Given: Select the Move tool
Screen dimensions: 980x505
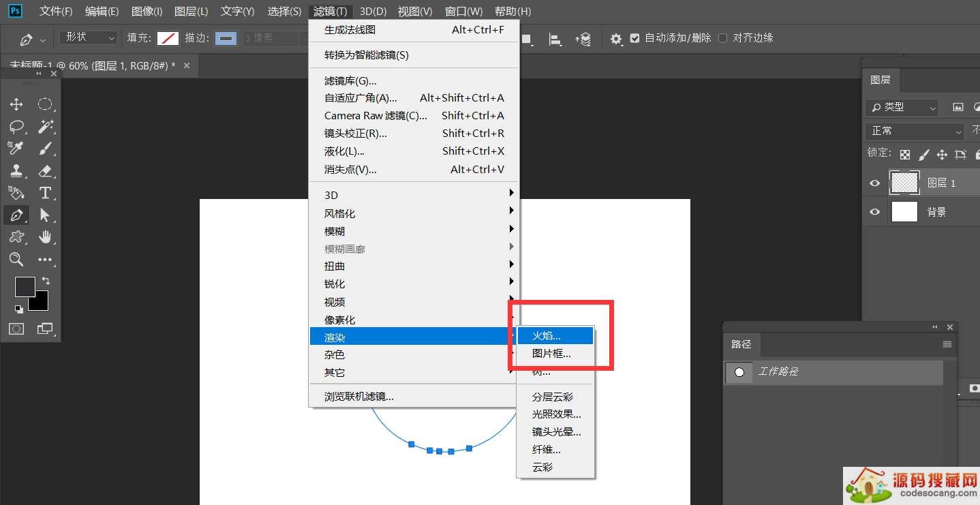Looking at the screenshot, I should [x=16, y=104].
